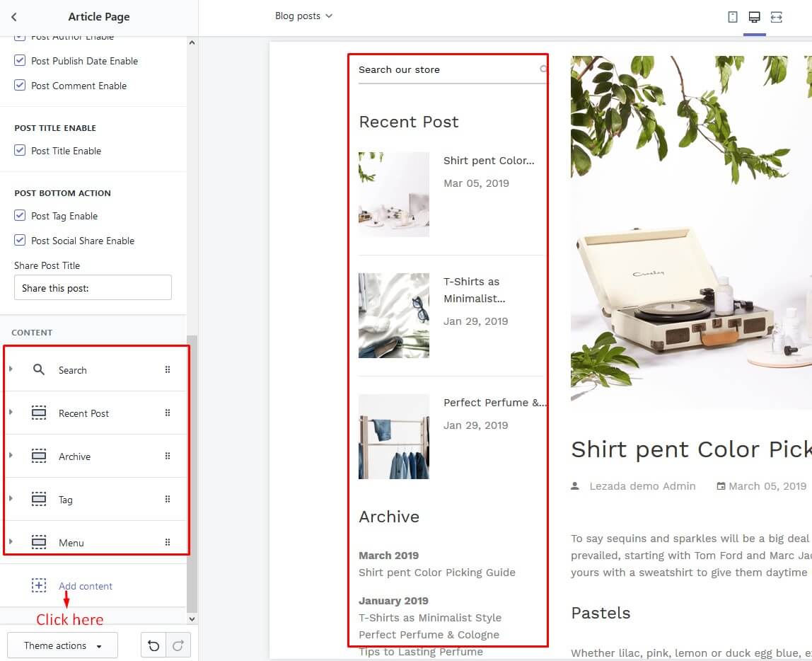This screenshot has width=812, height=661.
Task: Undo the last theme change
Action: (153, 645)
